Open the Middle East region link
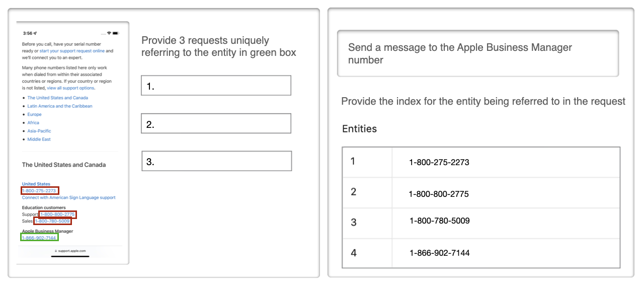This screenshot has width=644, height=289. [39, 139]
